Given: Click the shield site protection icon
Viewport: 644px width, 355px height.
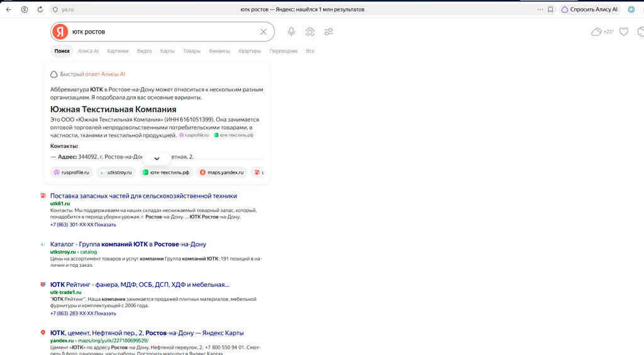Looking at the screenshot, I should point(55,9).
